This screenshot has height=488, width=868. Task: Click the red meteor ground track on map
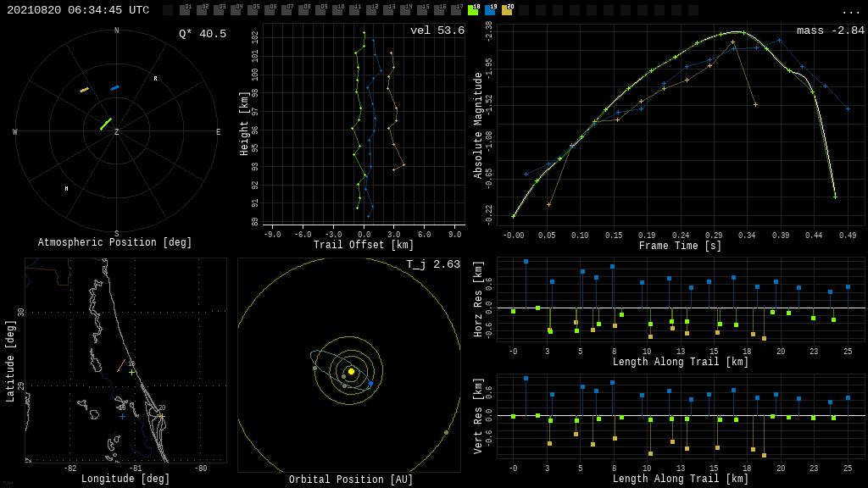[x=121, y=365]
